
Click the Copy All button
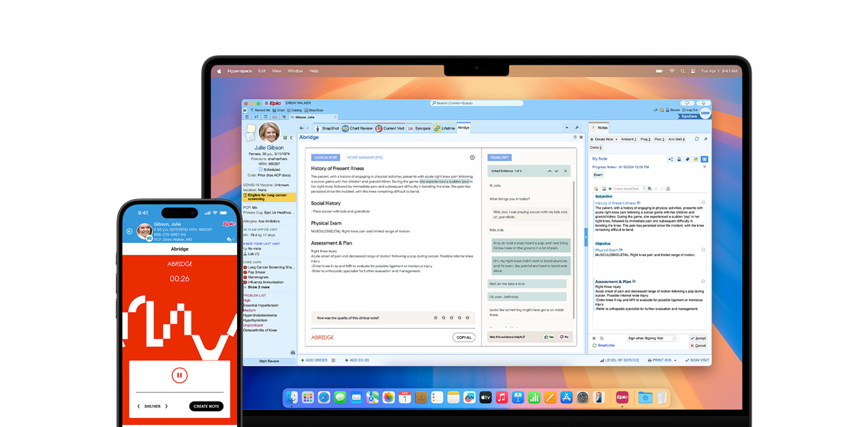click(464, 337)
